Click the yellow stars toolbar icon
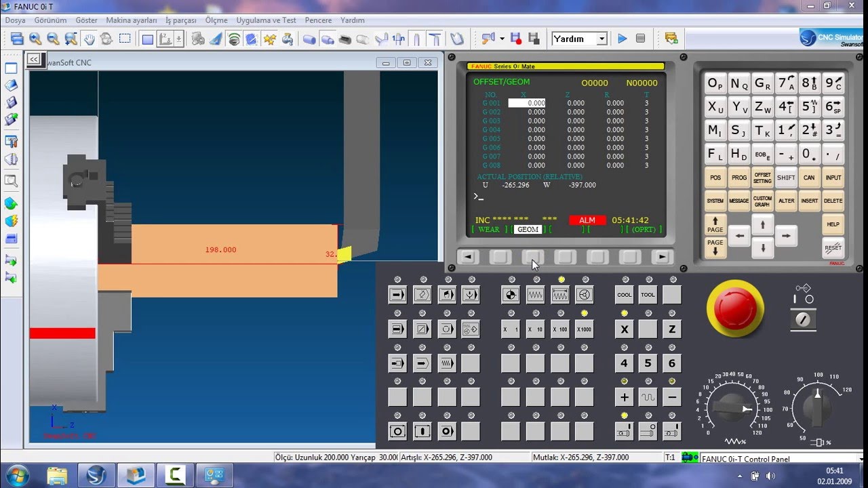 [269, 39]
